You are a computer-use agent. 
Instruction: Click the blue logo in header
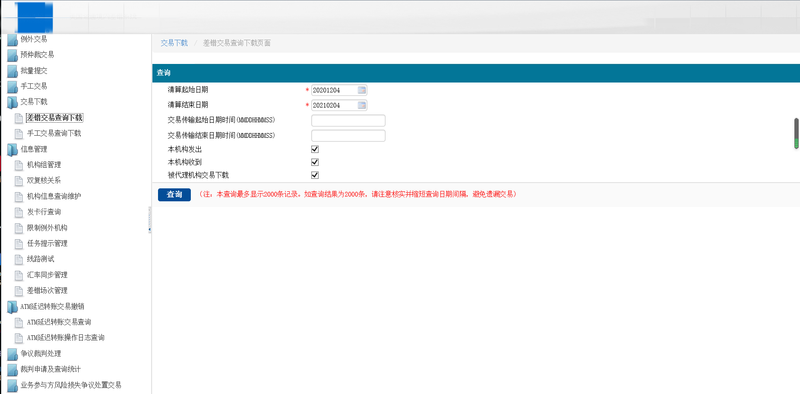pyautogui.click(x=35, y=18)
